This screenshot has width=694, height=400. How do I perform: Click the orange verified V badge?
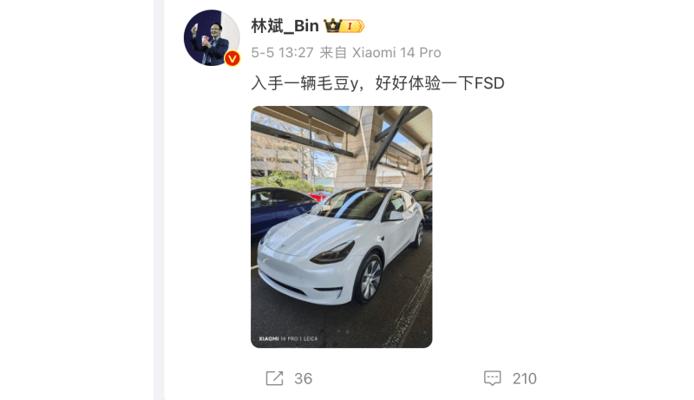(x=232, y=58)
